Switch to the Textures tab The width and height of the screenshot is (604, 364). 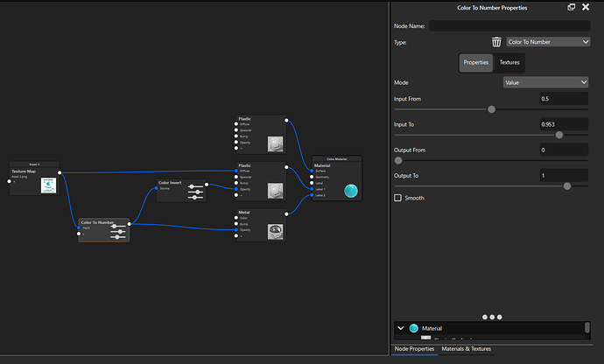pos(509,62)
